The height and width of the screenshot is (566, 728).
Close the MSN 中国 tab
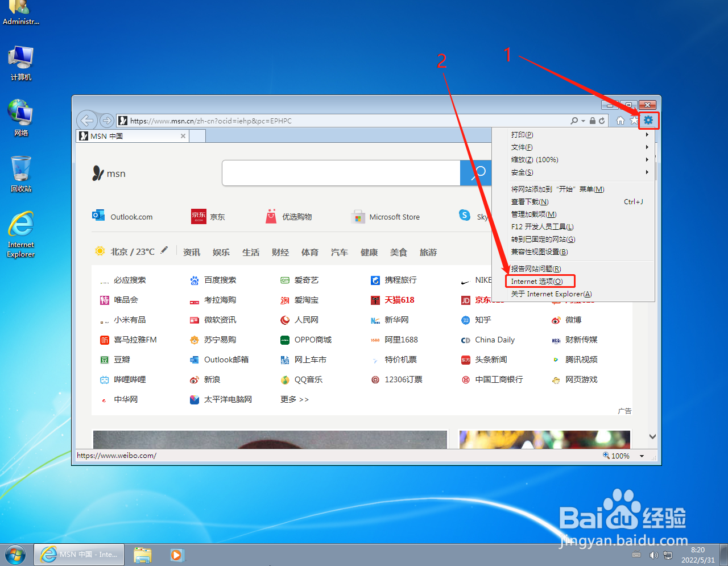pyautogui.click(x=183, y=136)
